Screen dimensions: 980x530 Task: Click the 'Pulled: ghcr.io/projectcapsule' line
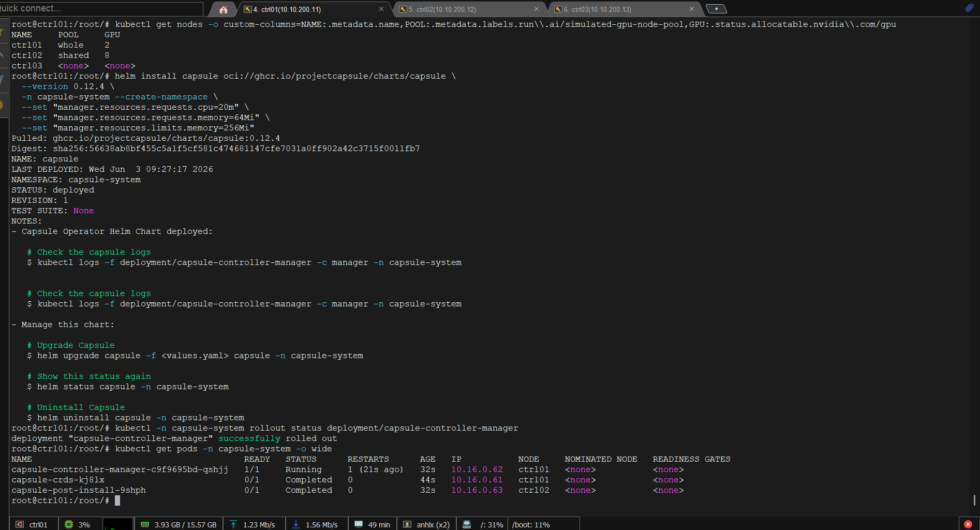click(x=146, y=138)
